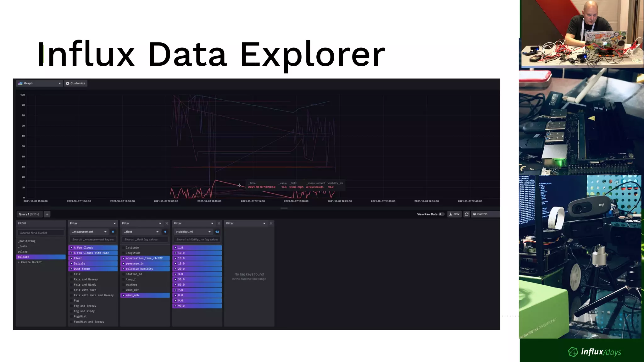The width and height of the screenshot is (644, 362).
Task: Select the Fair with Haze measurement
Action: [x=93, y=290]
